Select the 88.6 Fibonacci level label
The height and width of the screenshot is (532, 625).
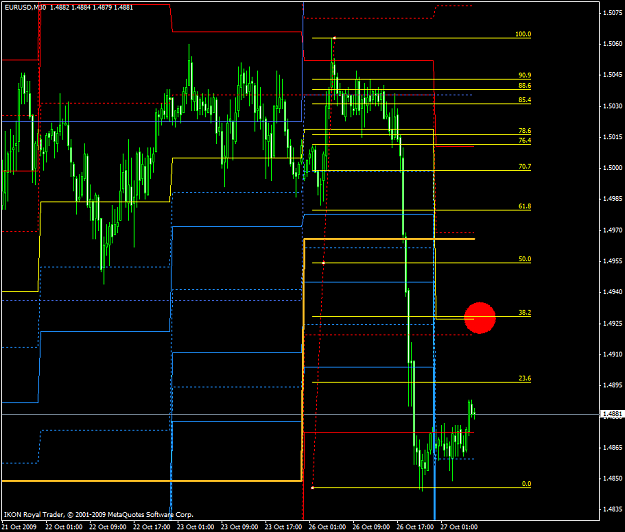[525, 85]
